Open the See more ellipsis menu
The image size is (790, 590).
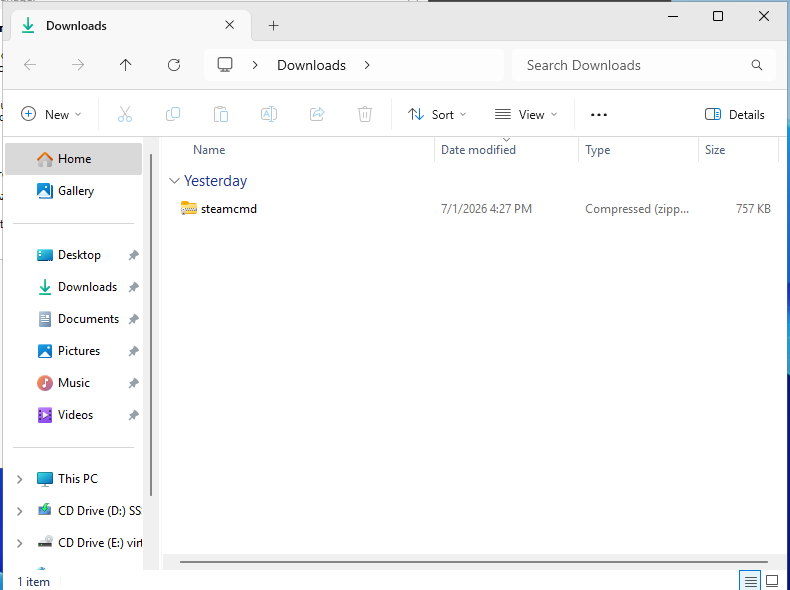(x=599, y=115)
